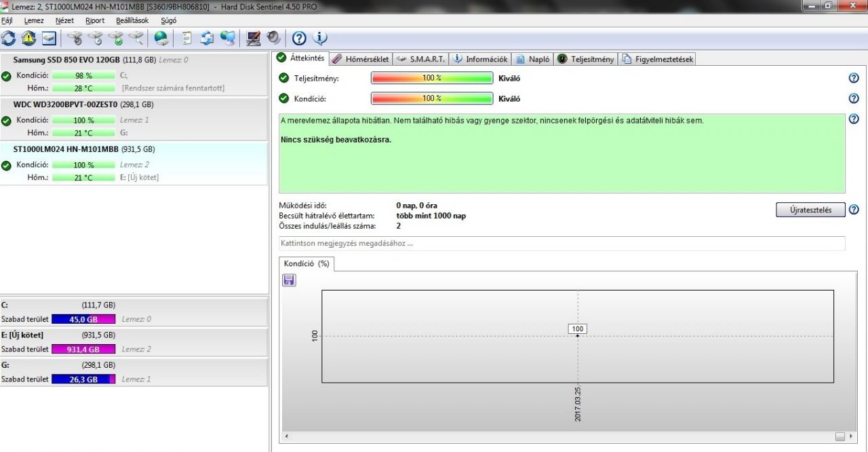The image size is (868, 452).
Task: Open the Beállítások menu
Action: click(x=132, y=20)
